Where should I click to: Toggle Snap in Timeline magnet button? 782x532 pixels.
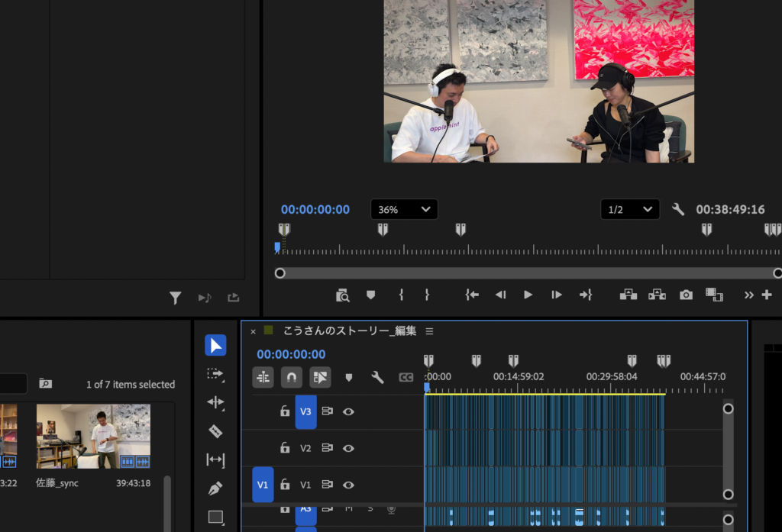point(291,377)
